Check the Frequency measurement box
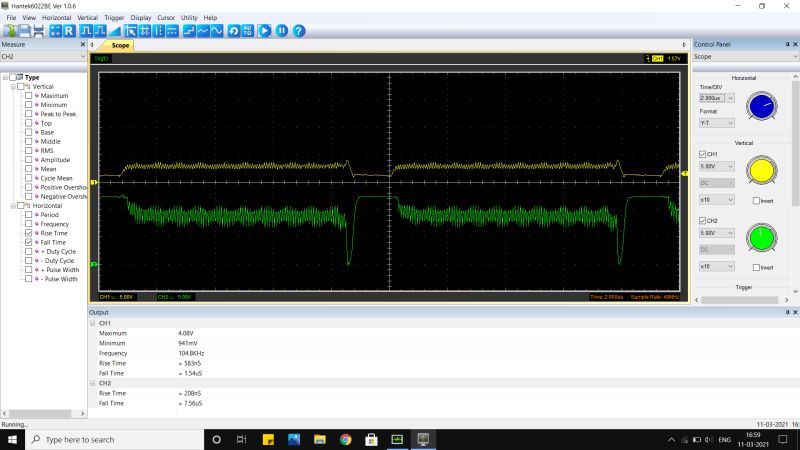 29,224
